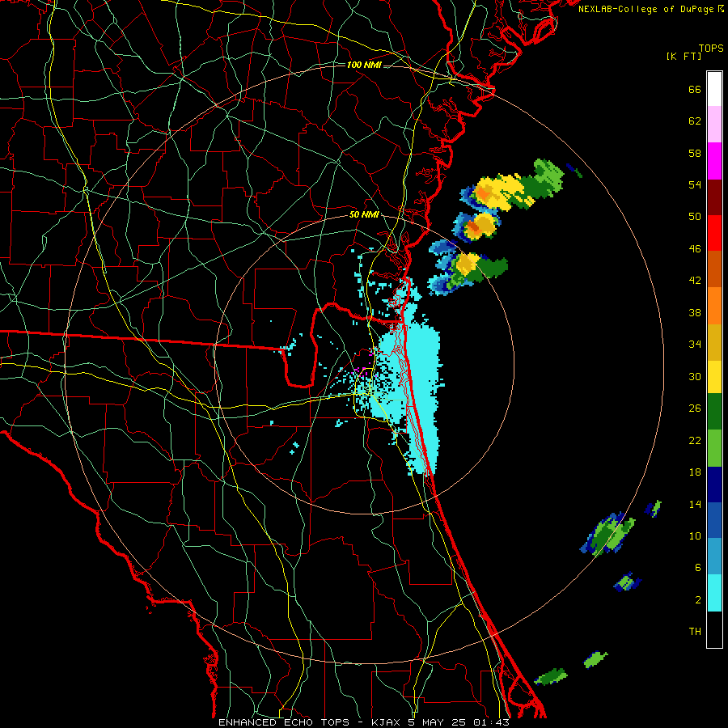Click legend value "22"
The image size is (728, 728).
coord(695,440)
